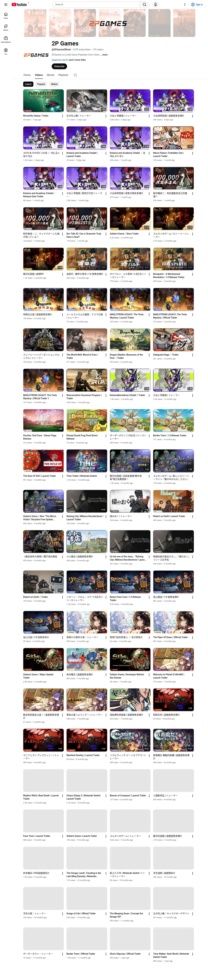Viewport: 208px width, 980px height.
Task: Open options for Bonaparte 1.0 Release Trailer
Action: [x=192, y=274]
